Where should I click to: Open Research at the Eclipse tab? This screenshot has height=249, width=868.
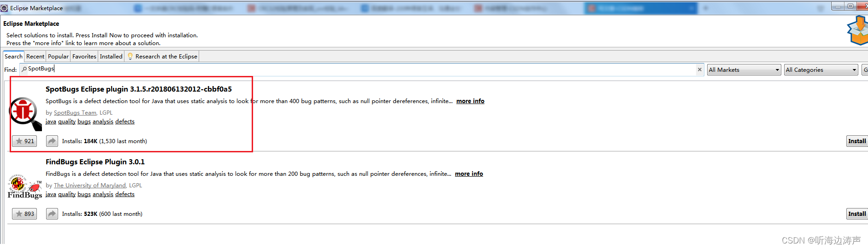(162, 57)
